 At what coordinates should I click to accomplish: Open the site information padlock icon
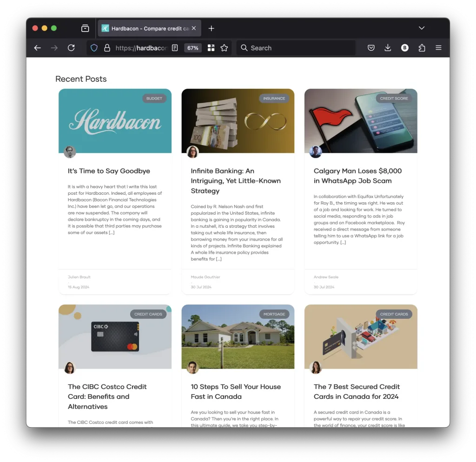107,48
